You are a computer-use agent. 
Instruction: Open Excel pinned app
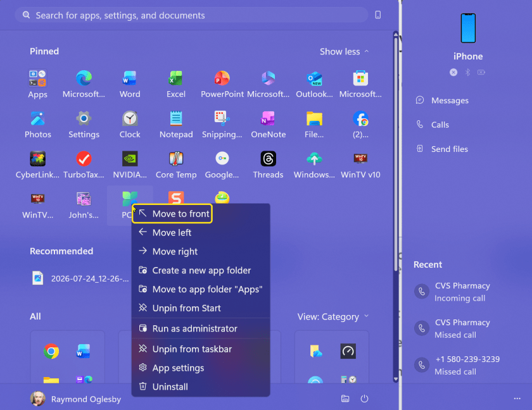point(176,84)
